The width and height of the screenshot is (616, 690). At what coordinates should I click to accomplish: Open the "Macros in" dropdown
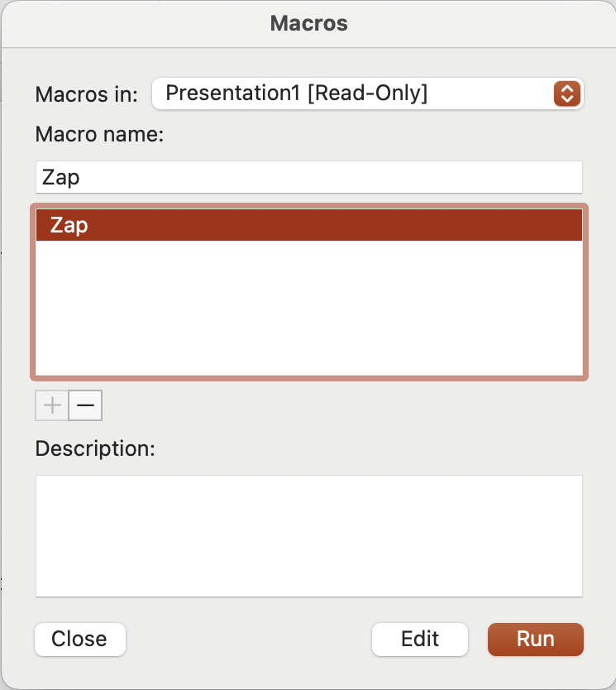point(367,94)
